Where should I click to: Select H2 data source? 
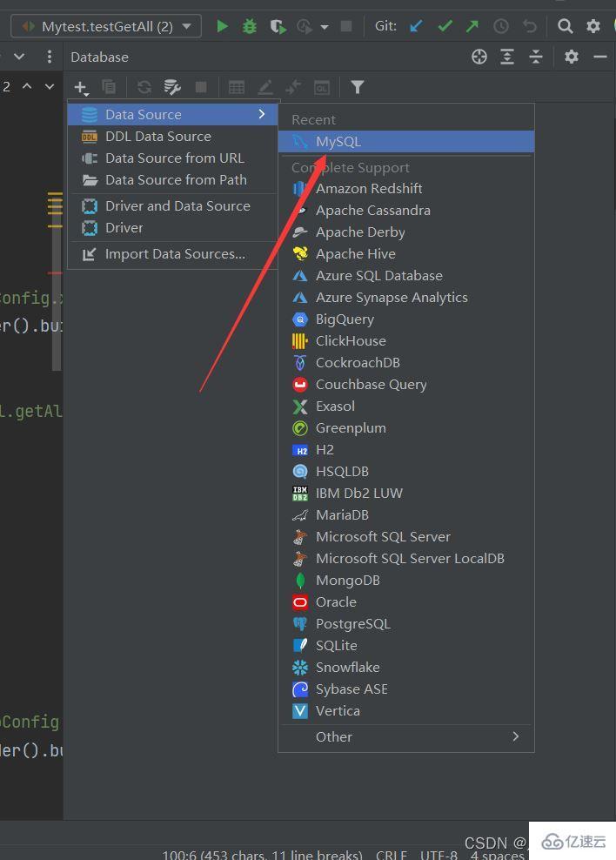click(406, 450)
